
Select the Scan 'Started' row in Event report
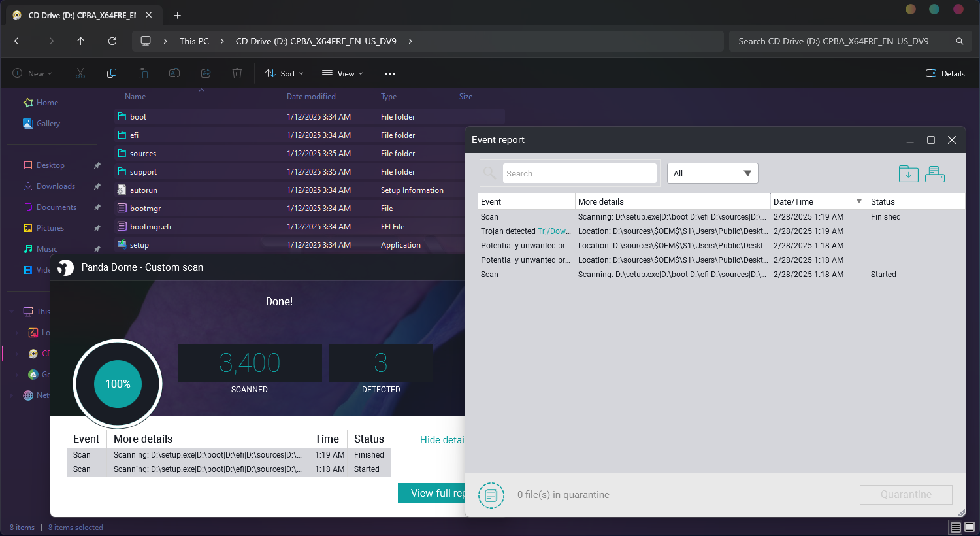721,275
